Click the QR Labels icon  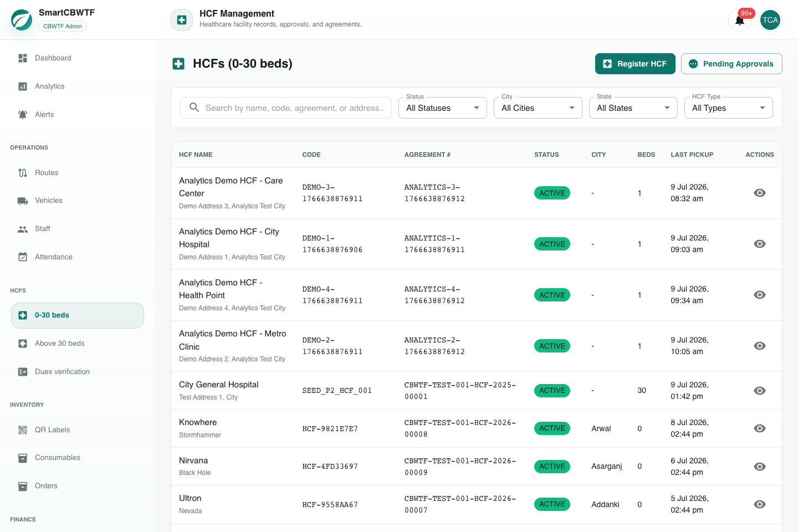pos(23,430)
